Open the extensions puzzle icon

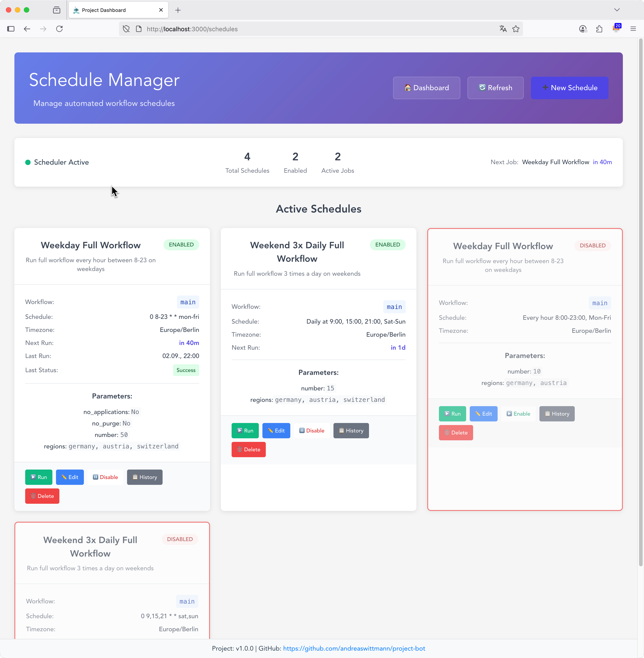click(x=599, y=29)
